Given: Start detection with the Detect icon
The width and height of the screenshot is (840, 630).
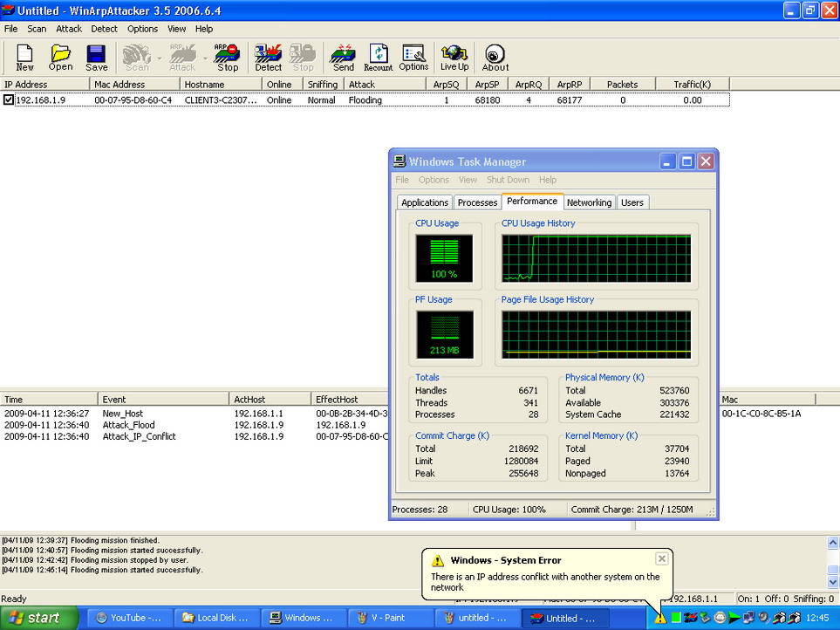Looking at the screenshot, I should point(268,58).
